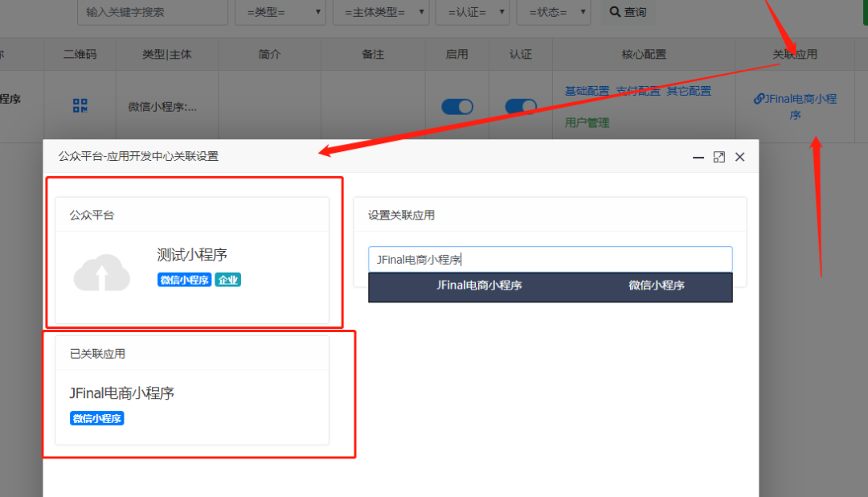The width and height of the screenshot is (868, 497).
Task: Click the QR code icon in table row
Action: (x=80, y=106)
